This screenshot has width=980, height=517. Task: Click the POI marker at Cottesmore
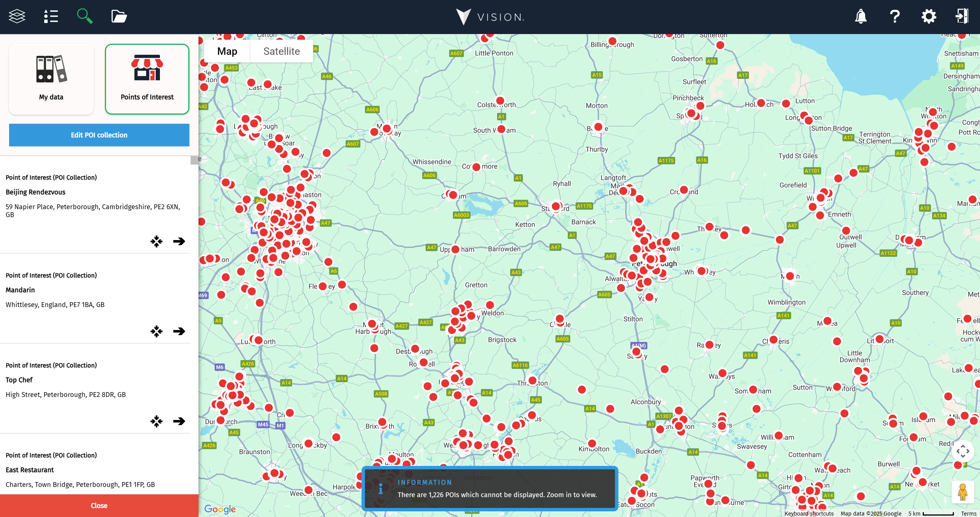coord(476,167)
